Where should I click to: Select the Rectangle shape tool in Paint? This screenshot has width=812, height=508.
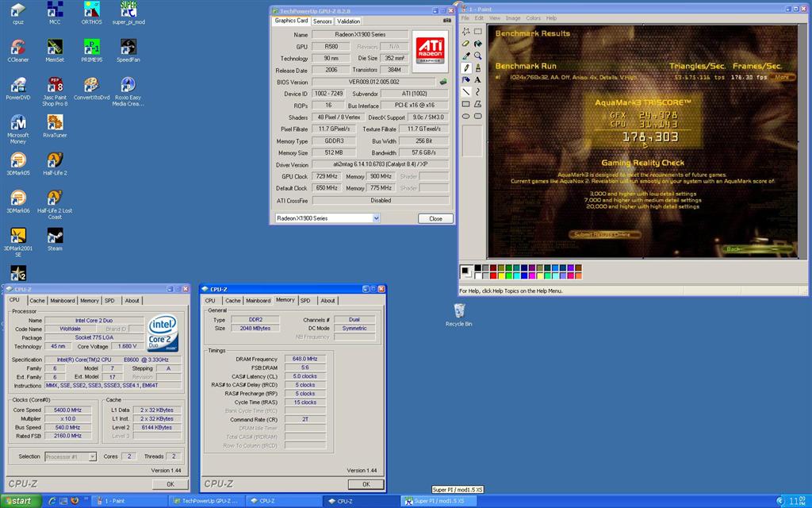(466, 104)
